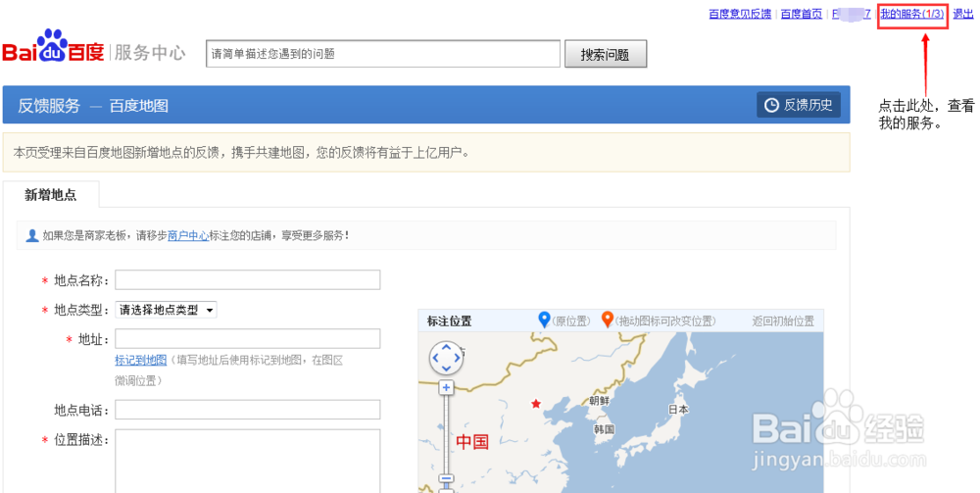This screenshot has height=493, width=980.
Task: Open the 请选择地点类型 dropdown
Action: tap(166, 310)
